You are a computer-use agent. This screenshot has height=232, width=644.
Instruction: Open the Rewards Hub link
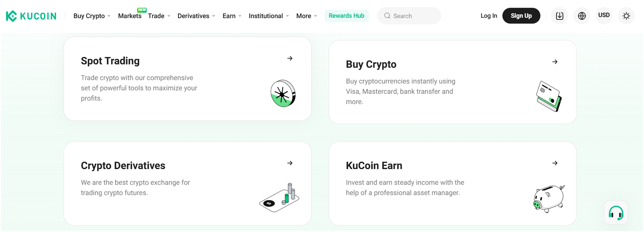pos(346,16)
